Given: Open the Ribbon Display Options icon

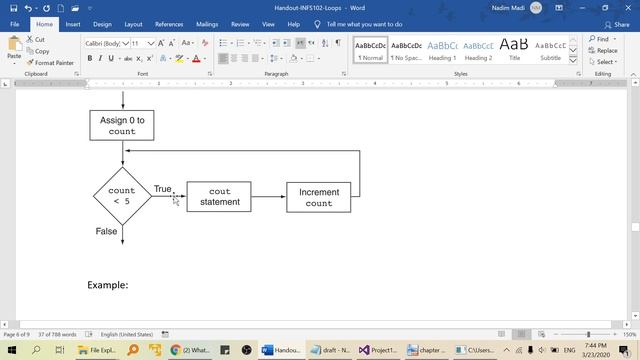Looking at the screenshot, I should coord(559,8).
